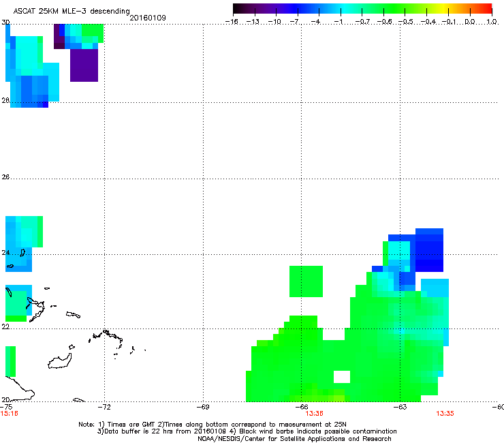Click the latitude label '22'
Viewport: 504px width, 443px height.
[5, 326]
